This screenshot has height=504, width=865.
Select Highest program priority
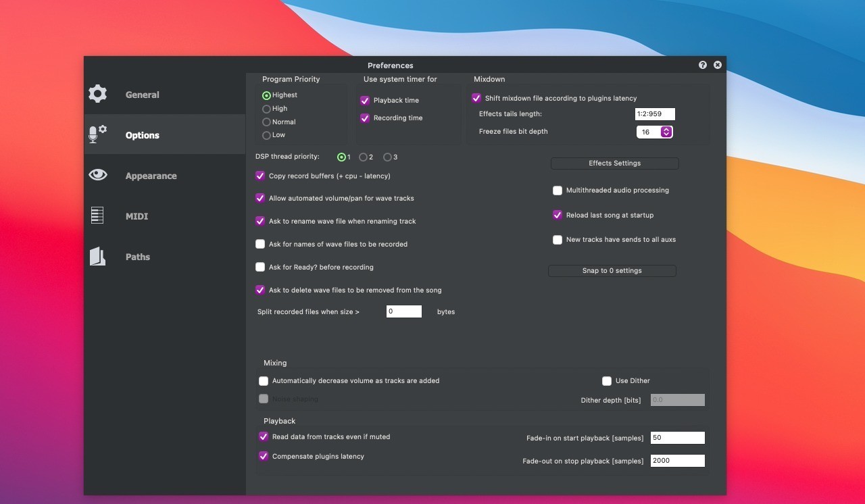tap(266, 95)
